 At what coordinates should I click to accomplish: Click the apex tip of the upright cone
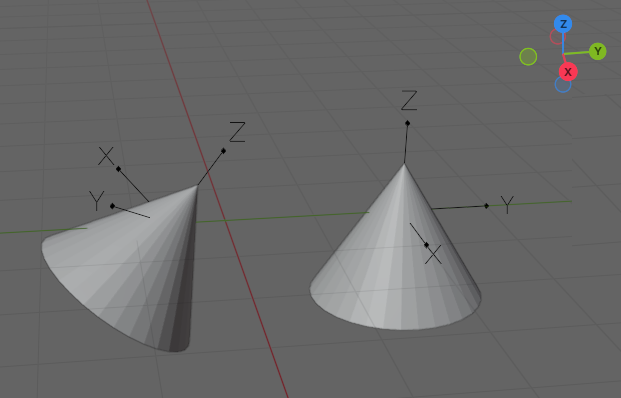404,164
